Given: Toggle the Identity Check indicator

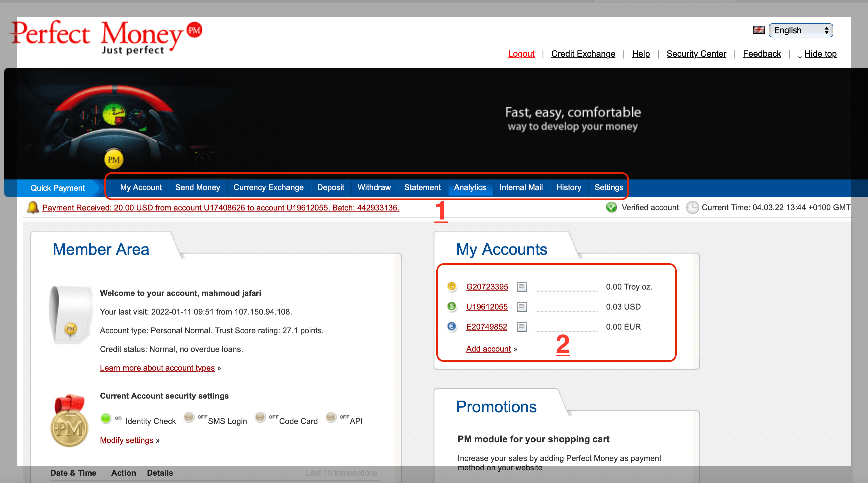Looking at the screenshot, I should point(105,418).
